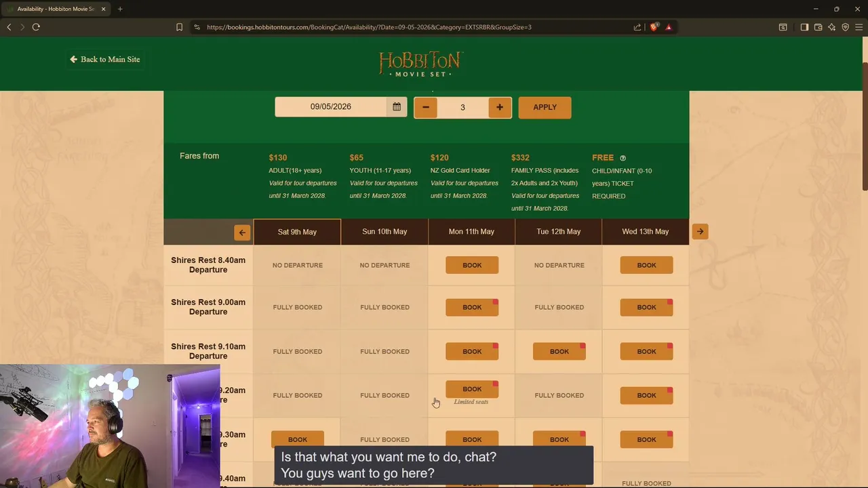This screenshot has height=488, width=868.
Task: Show previous dates with left arrow
Action: [242, 232]
